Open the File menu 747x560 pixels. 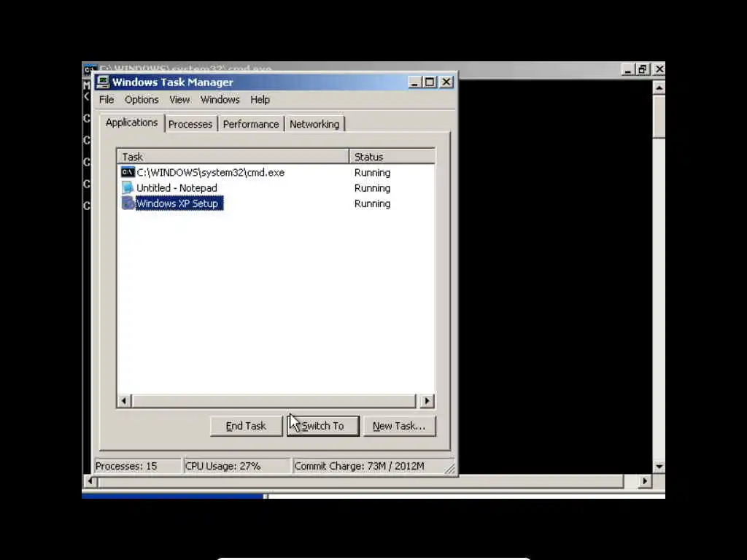coord(107,99)
